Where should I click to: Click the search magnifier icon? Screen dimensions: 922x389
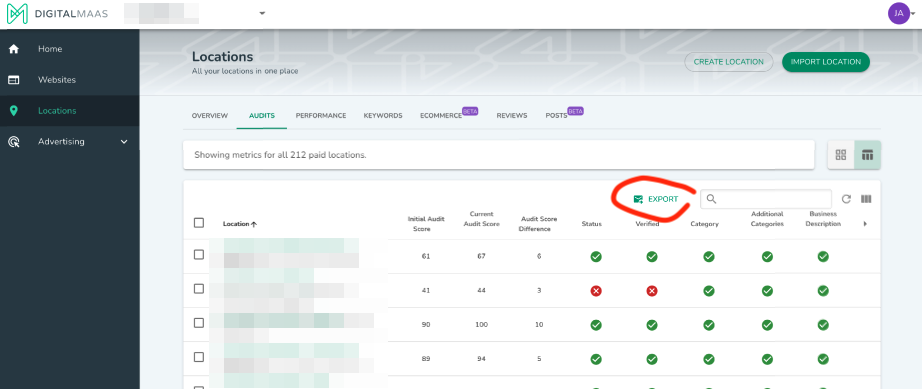(711, 199)
